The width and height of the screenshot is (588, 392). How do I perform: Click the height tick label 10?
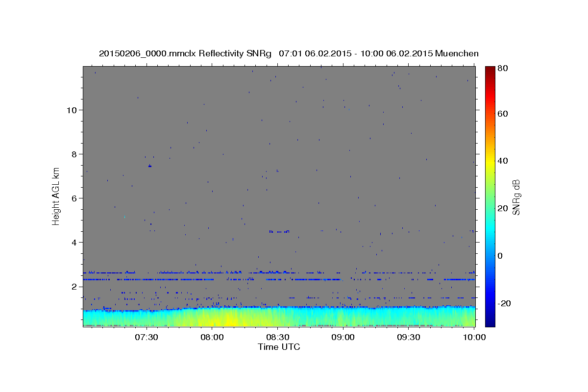(72, 110)
